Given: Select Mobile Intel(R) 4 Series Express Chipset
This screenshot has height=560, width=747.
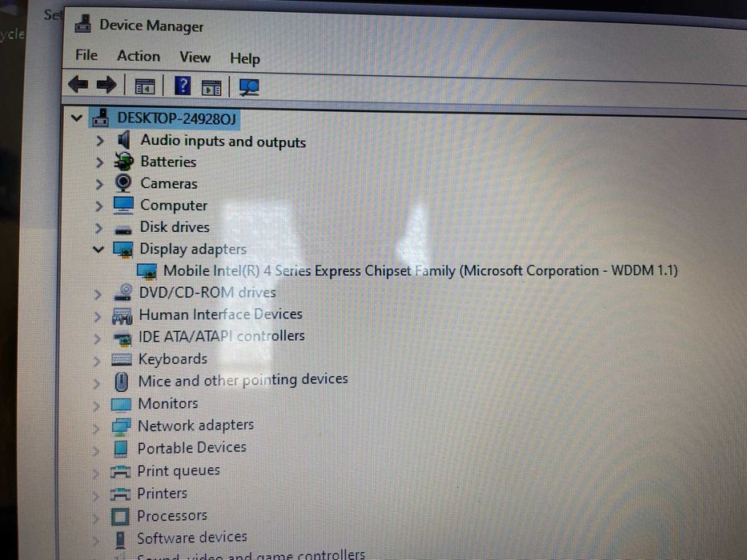Looking at the screenshot, I should click(420, 270).
